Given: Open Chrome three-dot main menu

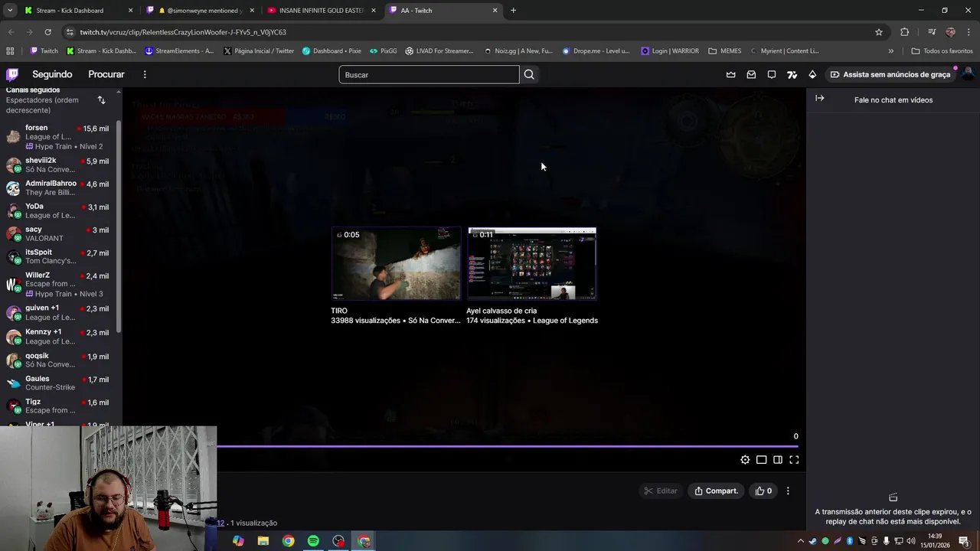Looking at the screenshot, I should 968,32.
